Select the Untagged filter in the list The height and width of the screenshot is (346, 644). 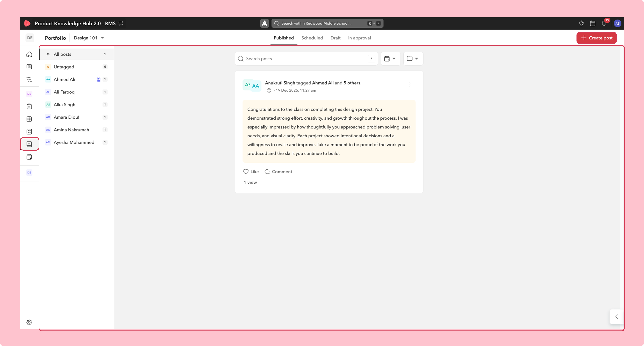[x=77, y=67]
